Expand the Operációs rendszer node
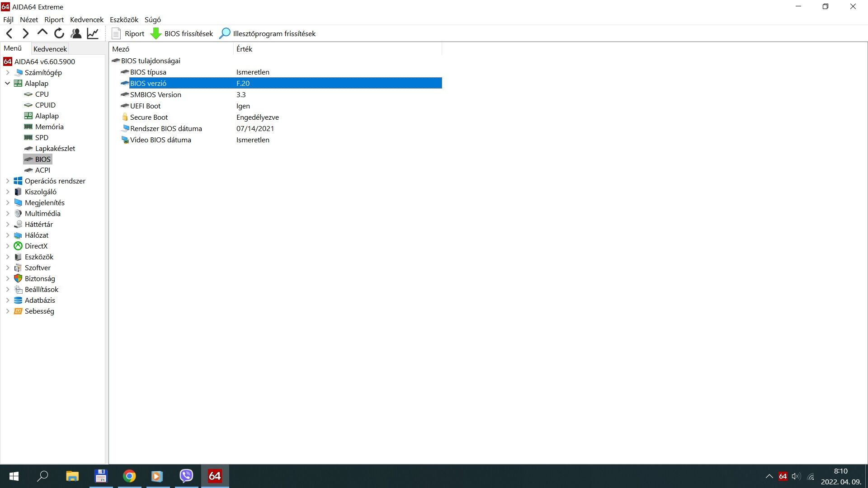 click(8, 181)
